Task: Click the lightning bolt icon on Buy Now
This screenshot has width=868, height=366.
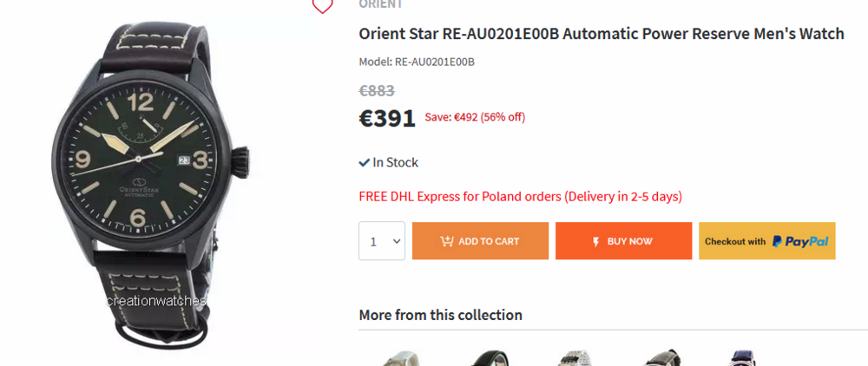Action: (596, 241)
